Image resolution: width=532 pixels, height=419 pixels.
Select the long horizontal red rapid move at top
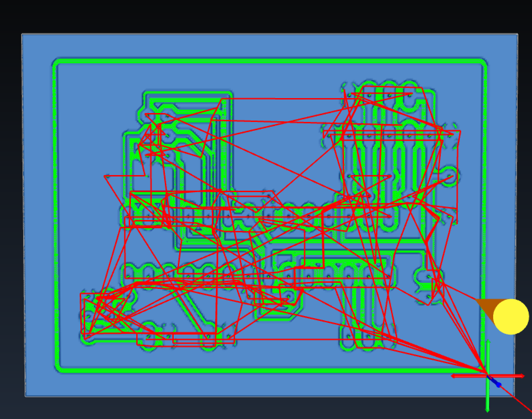[x=283, y=99]
